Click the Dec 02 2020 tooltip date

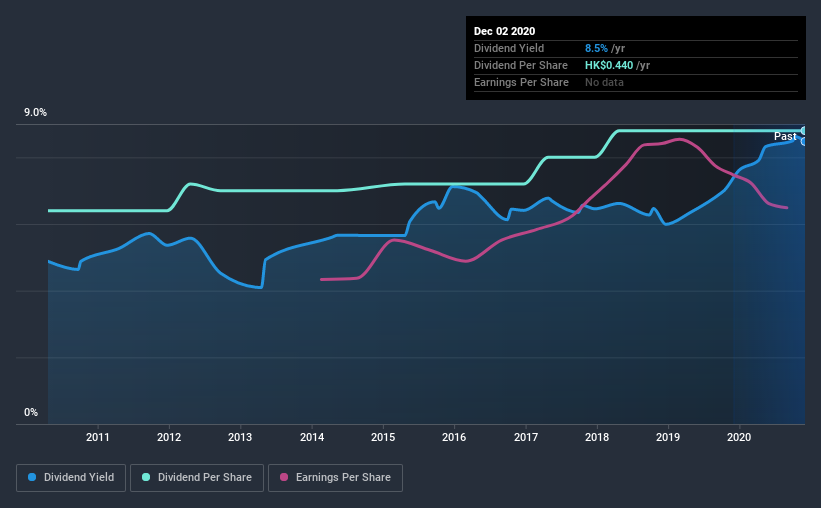pos(504,31)
